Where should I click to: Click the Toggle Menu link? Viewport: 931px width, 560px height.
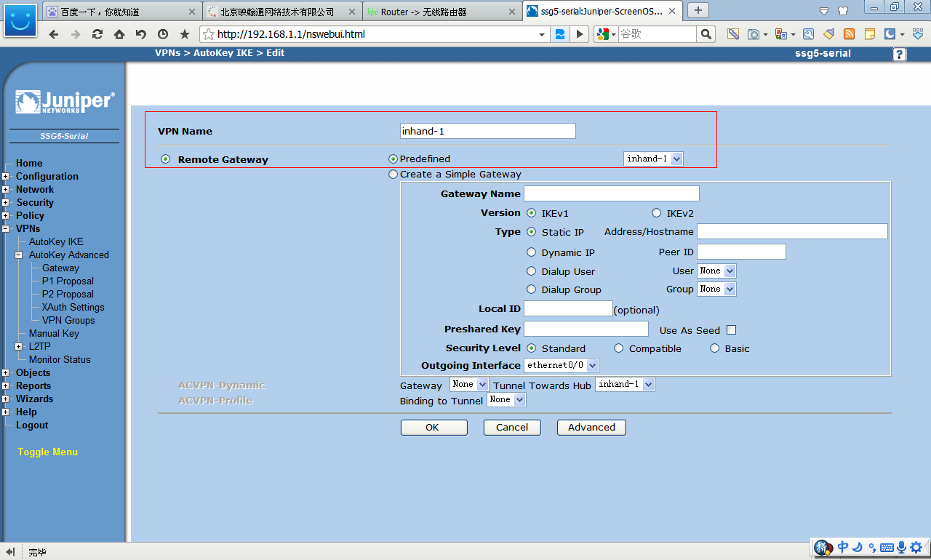click(47, 452)
